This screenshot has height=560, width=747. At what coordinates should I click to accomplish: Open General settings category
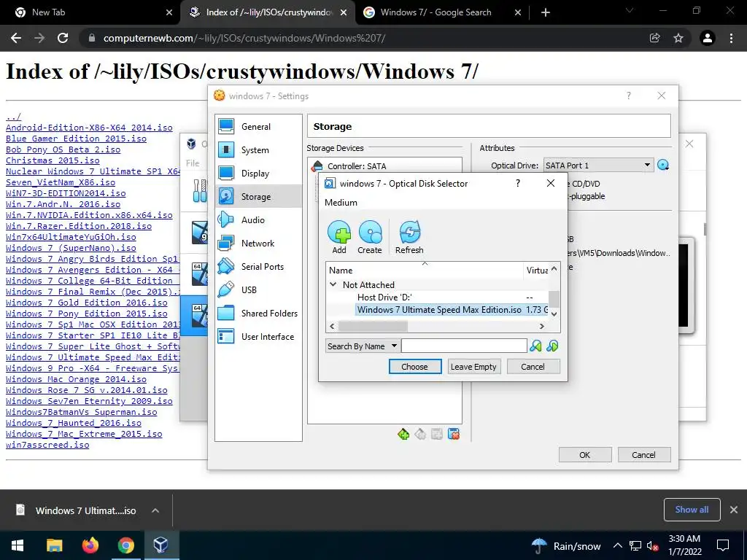click(x=258, y=127)
